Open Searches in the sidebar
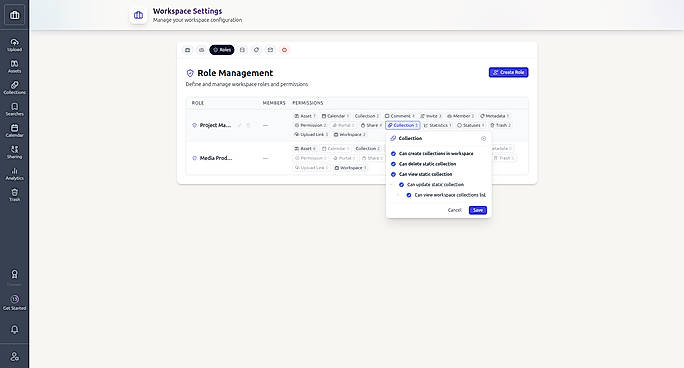This screenshot has height=368, width=684. click(14, 109)
